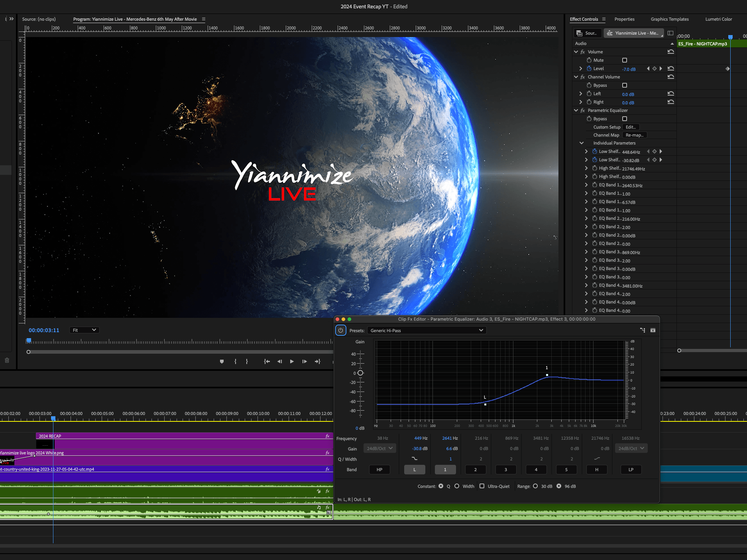
Task: Reset the Channel Volume effect
Action: click(x=671, y=77)
